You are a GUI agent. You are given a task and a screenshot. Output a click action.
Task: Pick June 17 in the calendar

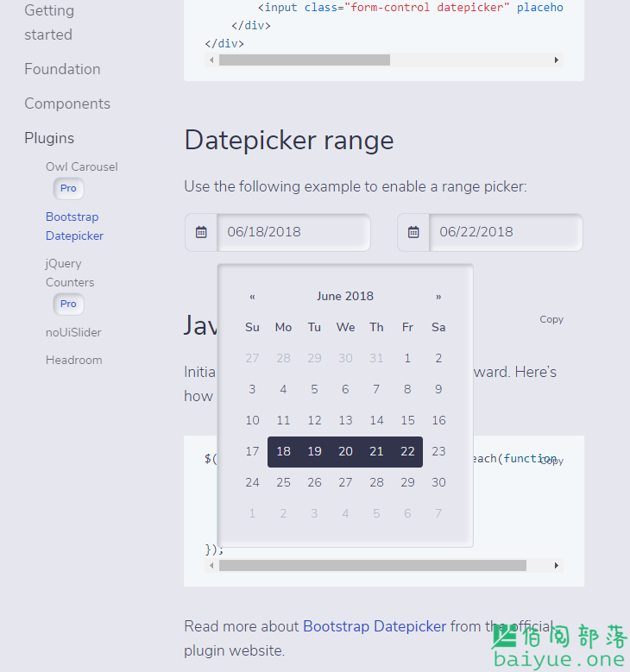pos(252,452)
